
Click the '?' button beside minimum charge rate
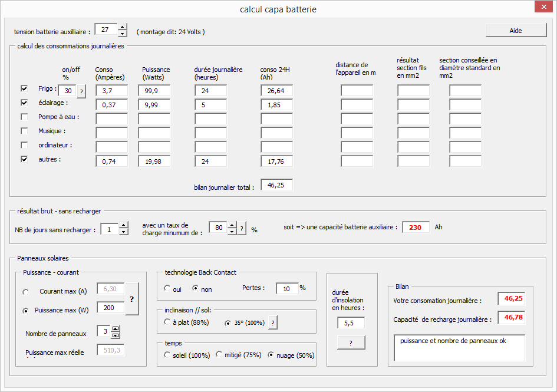tap(242, 228)
